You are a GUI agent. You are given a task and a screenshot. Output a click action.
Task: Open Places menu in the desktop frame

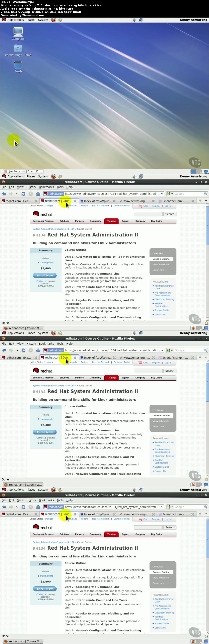(x=31, y=20)
